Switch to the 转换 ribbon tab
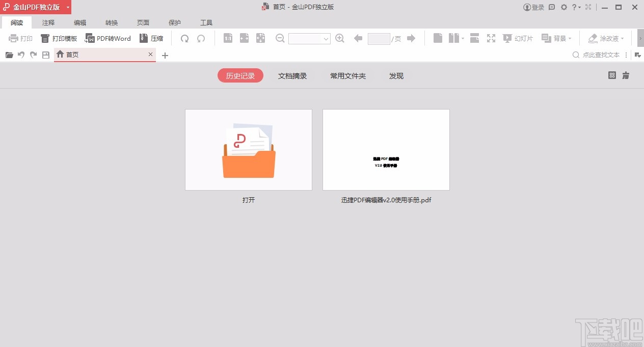Viewport: 644px width, 347px height. point(111,22)
